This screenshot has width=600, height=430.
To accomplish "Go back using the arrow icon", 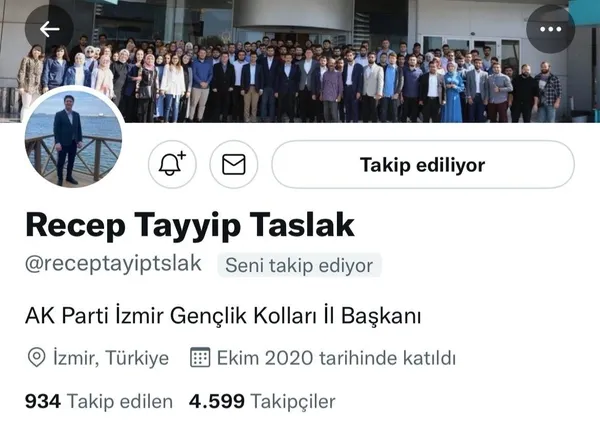I will click(x=49, y=29).
